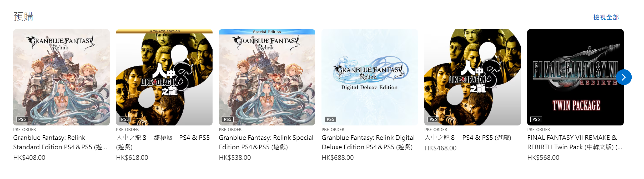The height and width of the screenshot is (179, 644).
Task: Open the Granblue Fantasy Relink Standard Edition cover
Action: click(x=61, y=77)
